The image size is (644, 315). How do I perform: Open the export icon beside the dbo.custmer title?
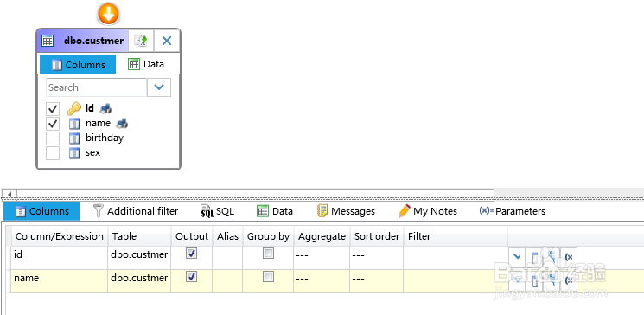[x=141, y=41]
